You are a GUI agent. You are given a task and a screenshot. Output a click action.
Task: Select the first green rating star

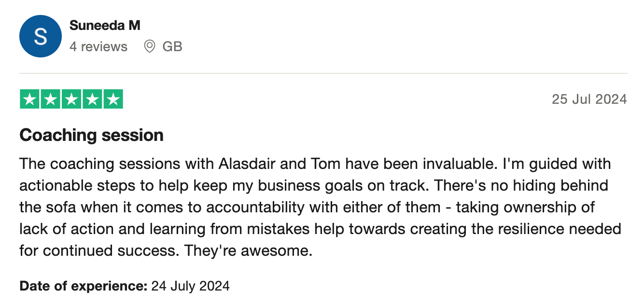click(29, 99)
